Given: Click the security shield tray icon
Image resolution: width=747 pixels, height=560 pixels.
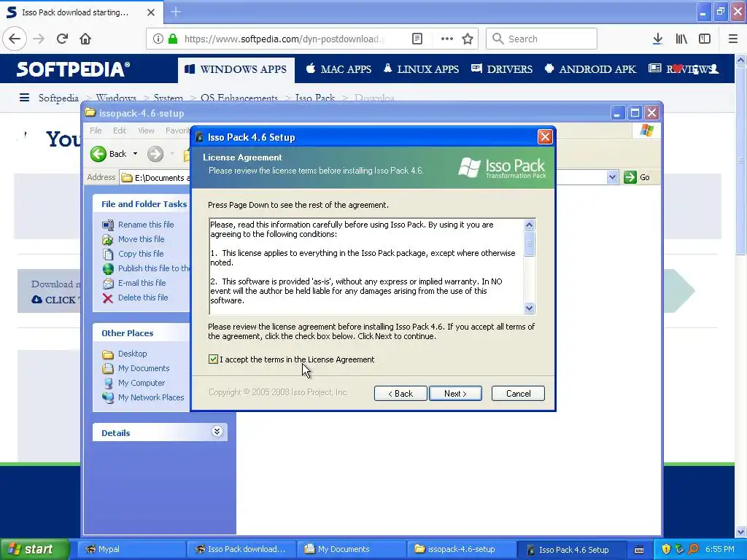Looking at the screenshot, I should [666, 549].
